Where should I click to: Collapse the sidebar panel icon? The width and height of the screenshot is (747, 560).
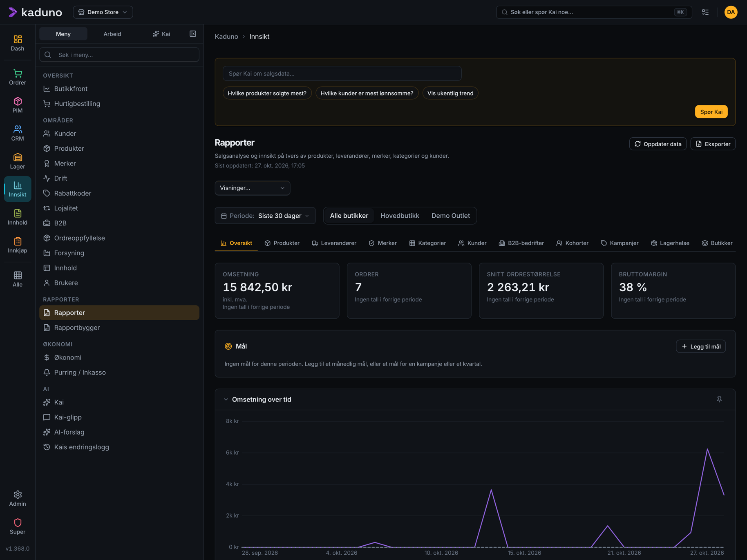[x=193, y=34]
